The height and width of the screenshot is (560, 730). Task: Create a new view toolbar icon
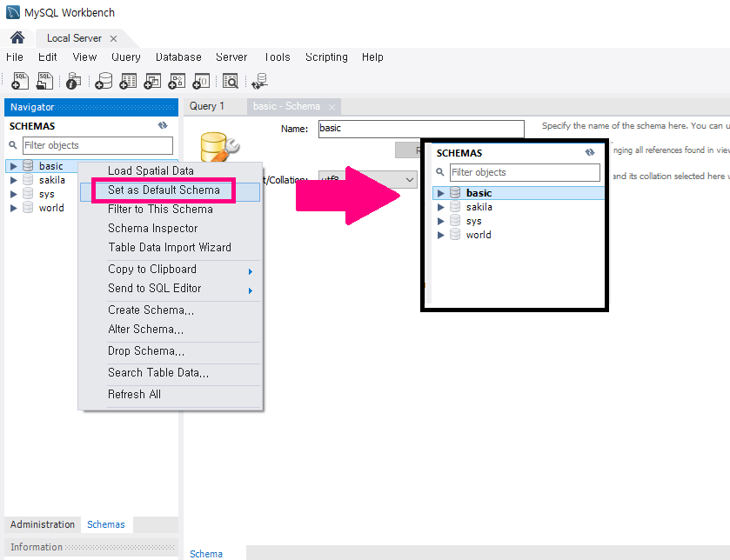point(152,81)
